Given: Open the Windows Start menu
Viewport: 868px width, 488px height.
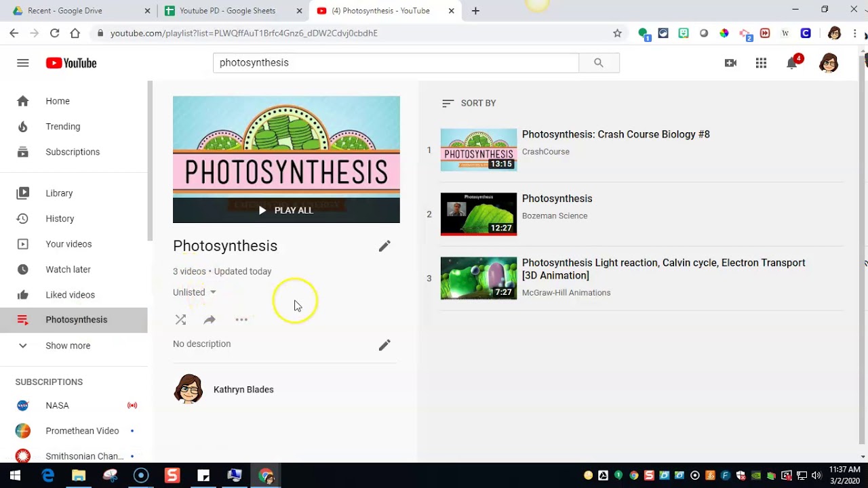Looking at the screenshot, I should click(15, 476).
